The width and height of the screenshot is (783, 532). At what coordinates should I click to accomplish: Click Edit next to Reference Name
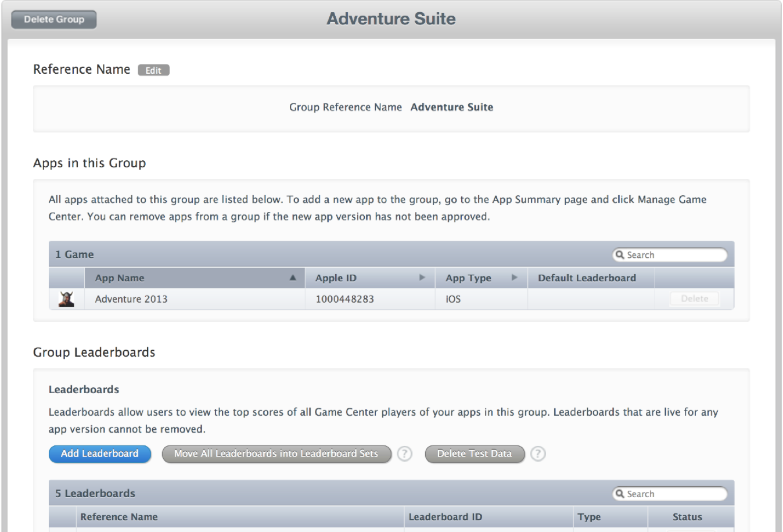point(153,70)
